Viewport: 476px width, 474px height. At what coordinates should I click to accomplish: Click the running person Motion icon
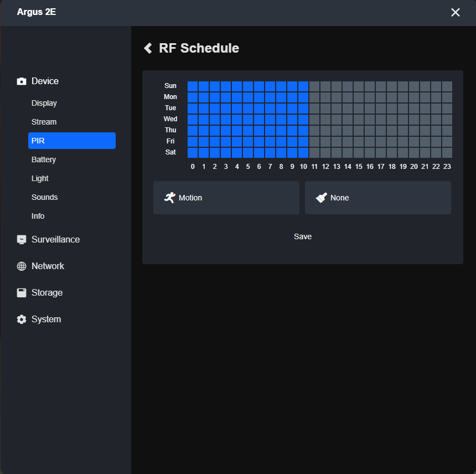tap(170, 198)
